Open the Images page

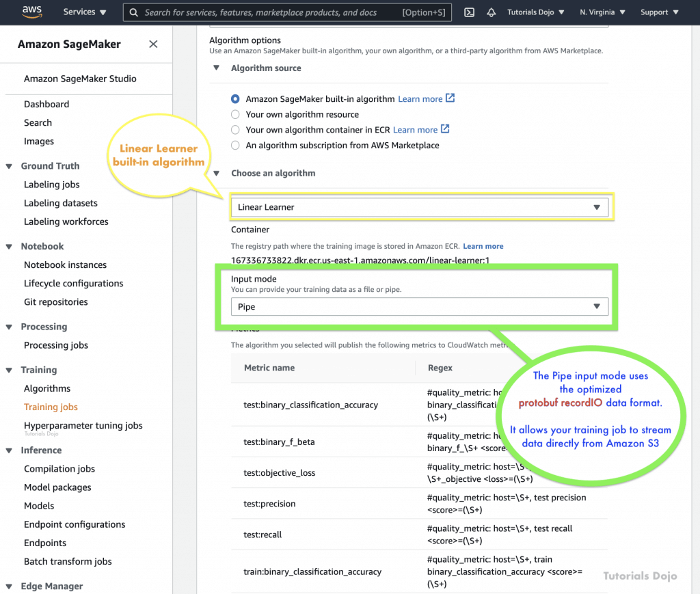point(39,141)
